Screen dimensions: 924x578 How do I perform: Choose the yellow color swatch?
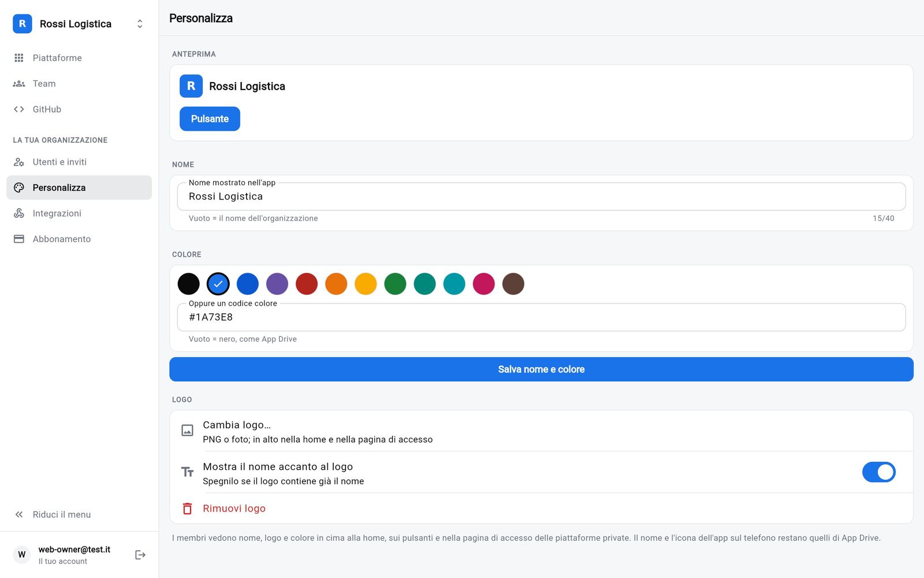pyautogui.click(x=366, y=284)
